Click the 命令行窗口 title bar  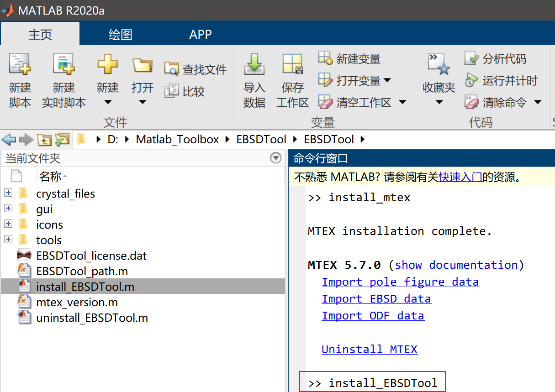(x=422, y=158)
